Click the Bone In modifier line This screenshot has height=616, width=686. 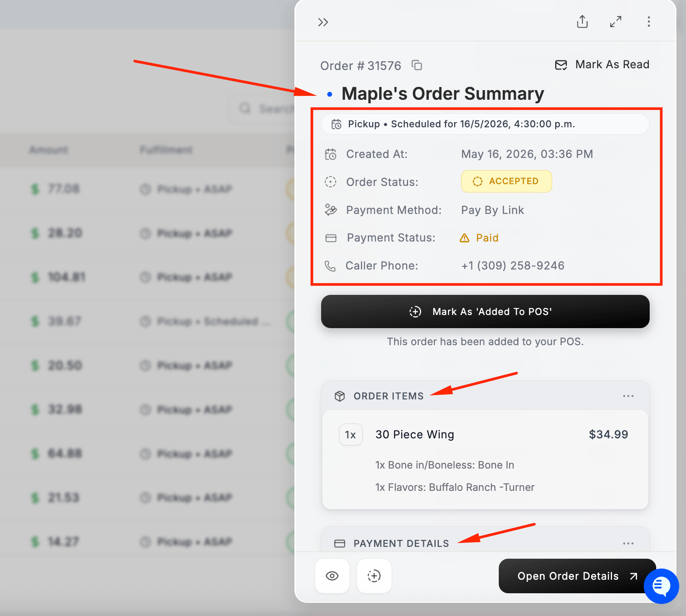tap(445, 465)
